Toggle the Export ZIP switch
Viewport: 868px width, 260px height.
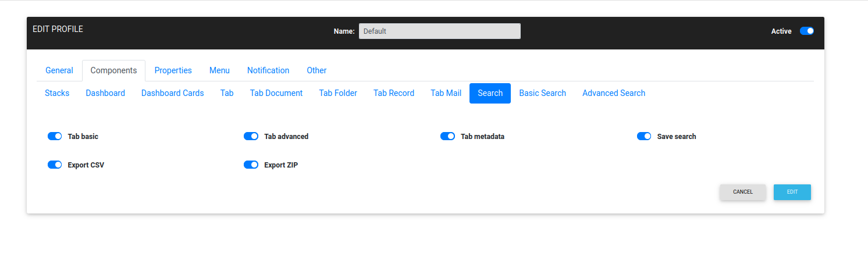pyautogui.click(x=251, y=165)
